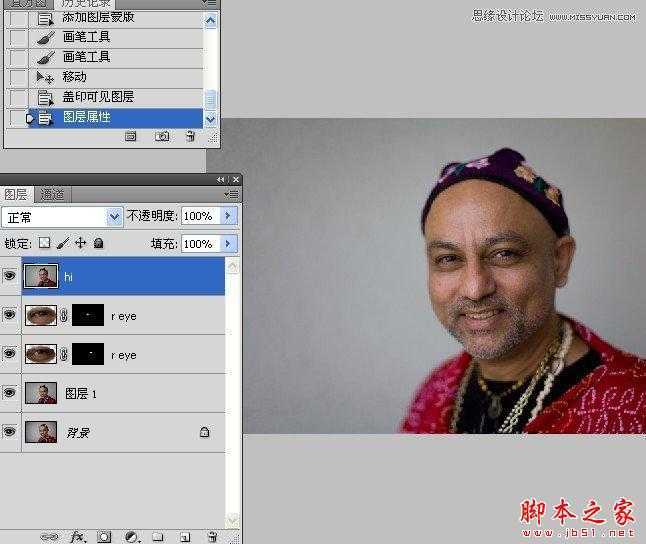This screenshot has width=646, height=544.
Task: Set history brush source on the 添加图层蒙版 state
Action: [18, 19]
